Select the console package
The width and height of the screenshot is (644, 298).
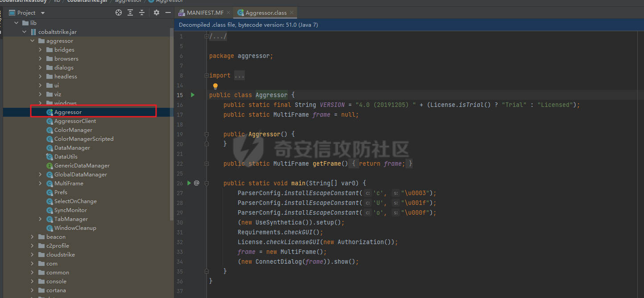(56, 282)
